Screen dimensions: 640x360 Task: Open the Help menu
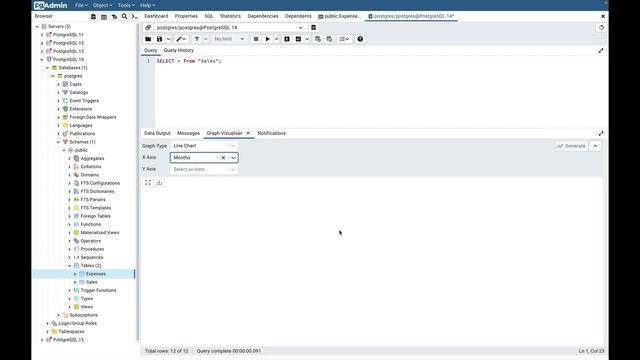click(x=147, y=5)
